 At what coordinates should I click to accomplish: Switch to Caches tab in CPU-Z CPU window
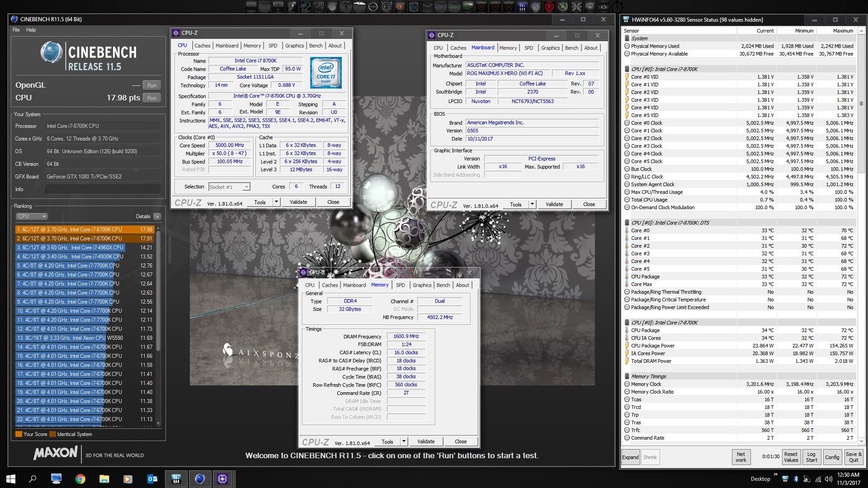[203, 46]
